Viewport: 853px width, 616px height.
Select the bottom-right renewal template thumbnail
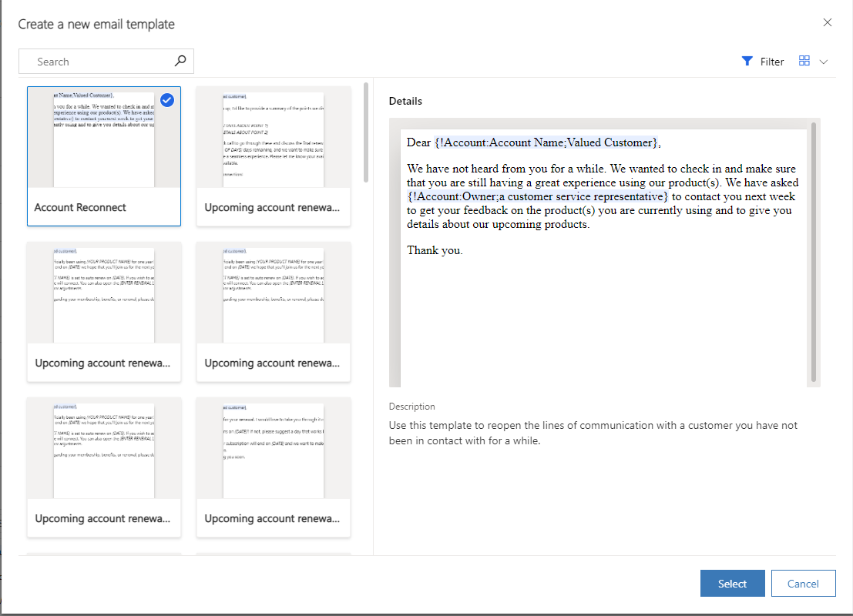click(x=273, y=448)
